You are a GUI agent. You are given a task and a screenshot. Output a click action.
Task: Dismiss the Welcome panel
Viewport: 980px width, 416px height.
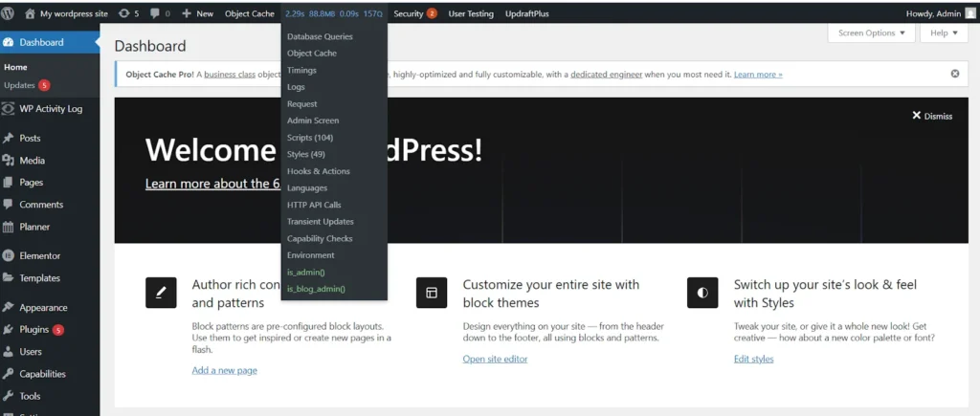coord(932,116)
